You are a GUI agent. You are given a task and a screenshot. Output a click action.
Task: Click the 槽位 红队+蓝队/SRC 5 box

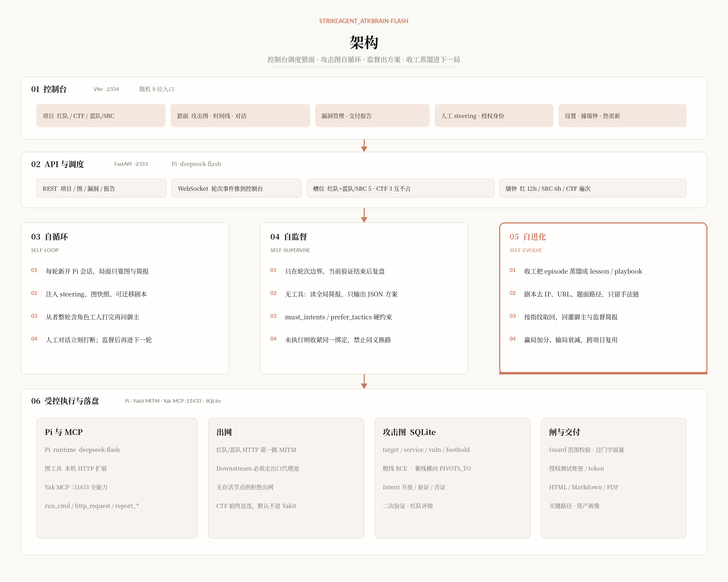coord(400,188)
